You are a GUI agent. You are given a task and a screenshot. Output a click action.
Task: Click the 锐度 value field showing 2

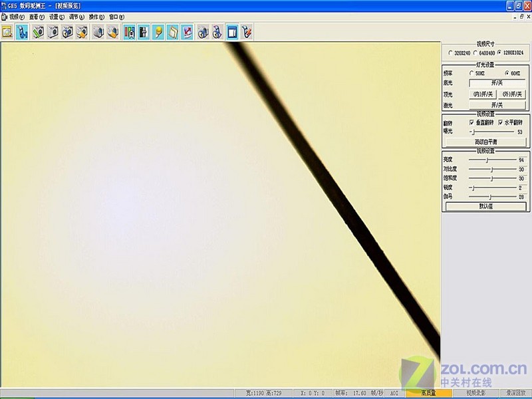[521, 188]
